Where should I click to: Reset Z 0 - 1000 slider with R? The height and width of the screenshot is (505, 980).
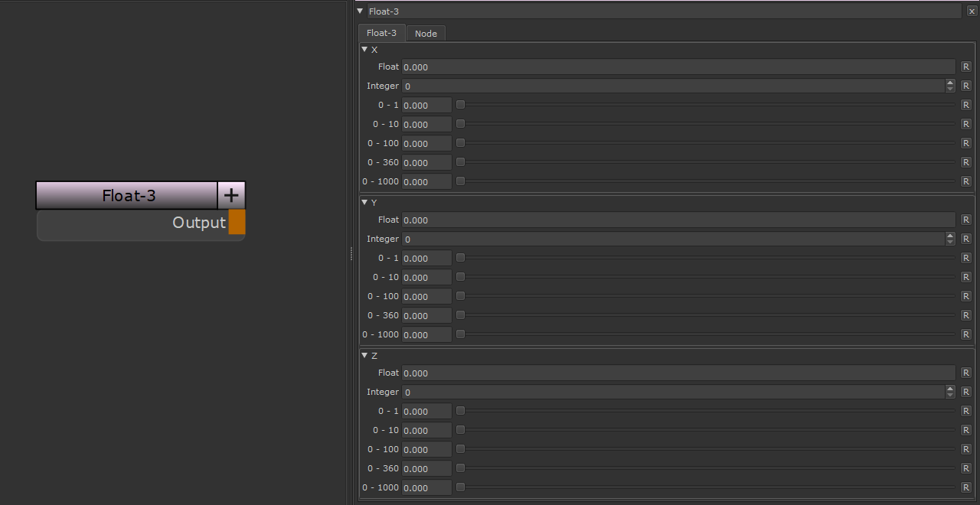(965, 487)
